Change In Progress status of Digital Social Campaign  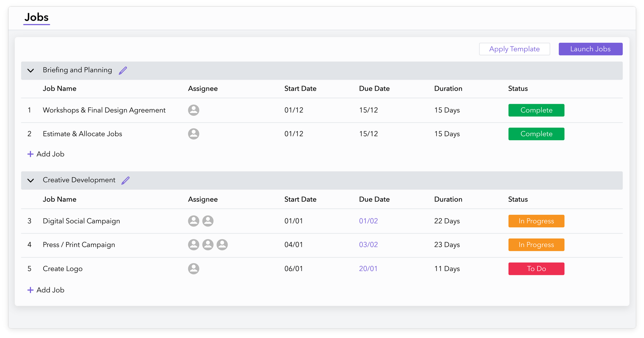coord(536,221)
